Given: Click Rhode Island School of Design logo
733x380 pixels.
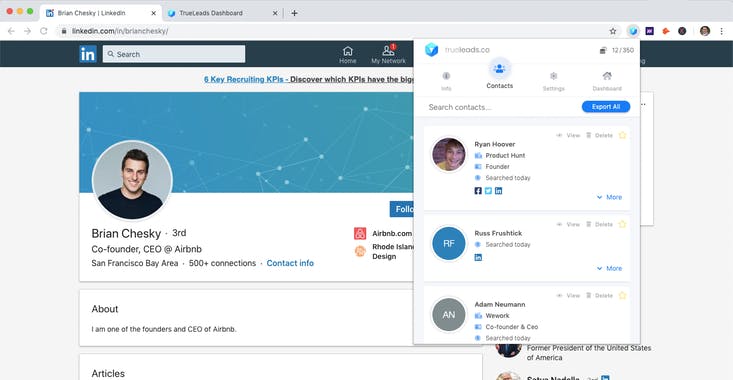Looking at the screenshot, I should point(360,251).
